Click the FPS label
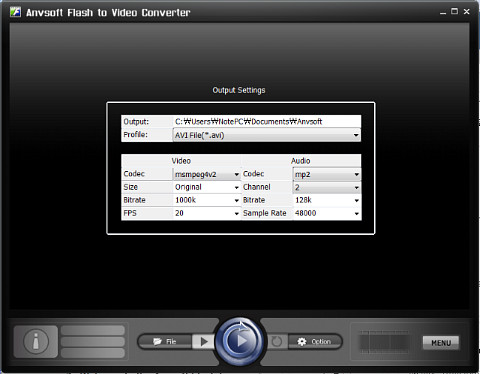 point(130,213)
